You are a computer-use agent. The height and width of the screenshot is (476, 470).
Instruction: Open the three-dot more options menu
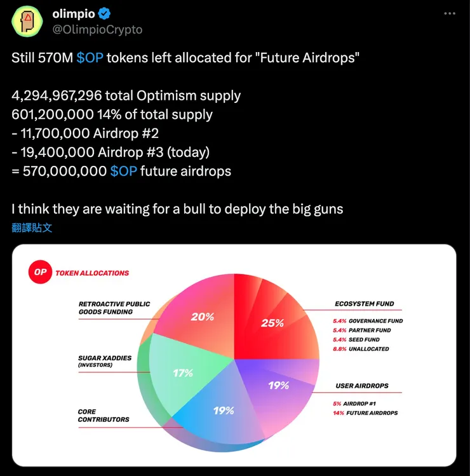[449, 13]
